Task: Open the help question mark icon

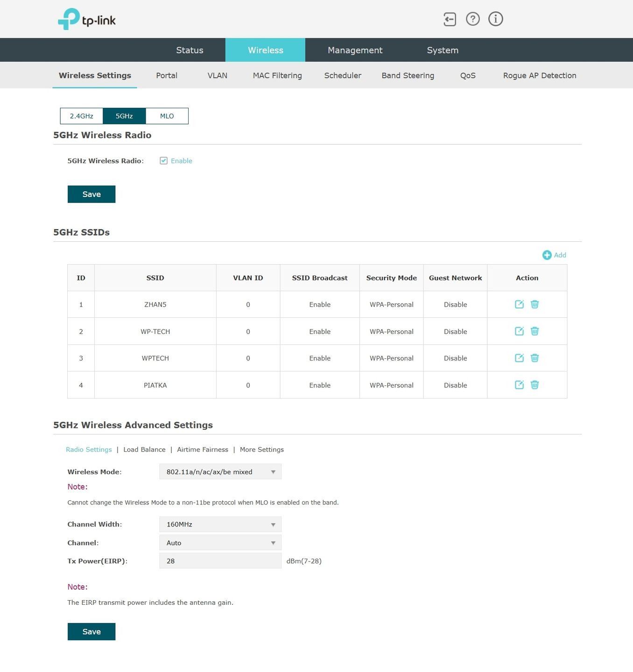Action: pos(473,19)
